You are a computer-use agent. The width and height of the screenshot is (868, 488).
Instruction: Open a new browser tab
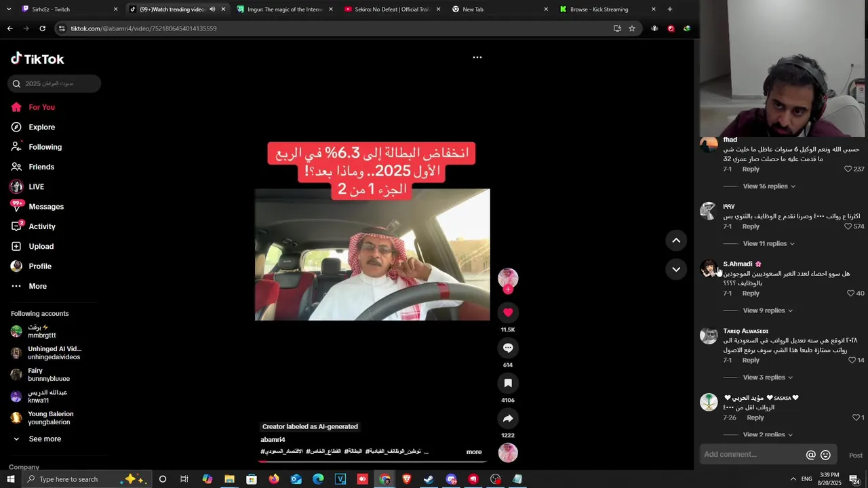670,9
